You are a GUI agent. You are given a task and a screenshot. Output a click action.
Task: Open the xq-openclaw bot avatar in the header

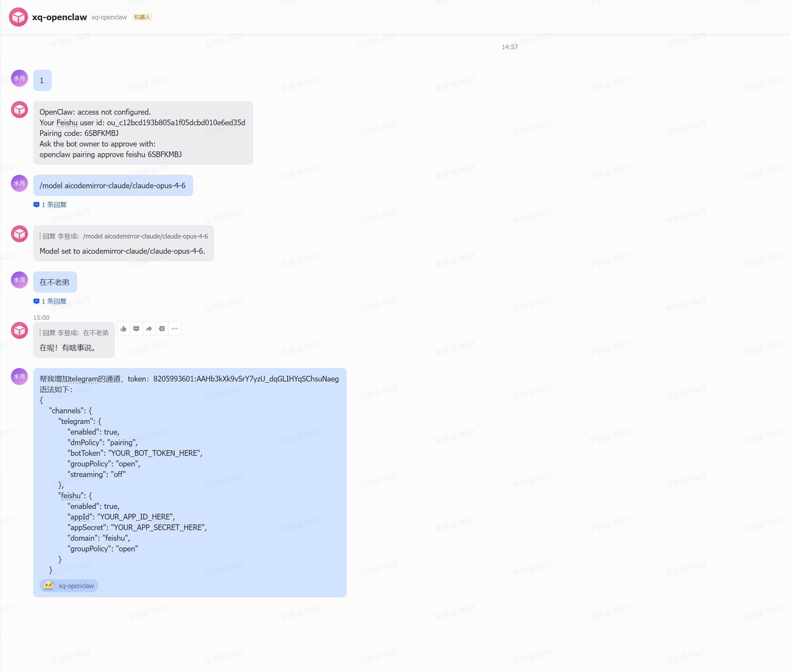(18, 17)
